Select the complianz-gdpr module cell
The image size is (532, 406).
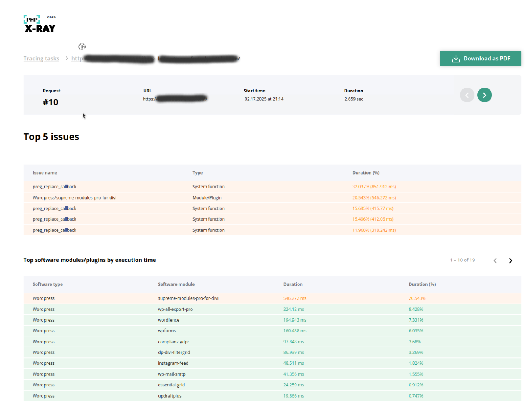[174, 342]
